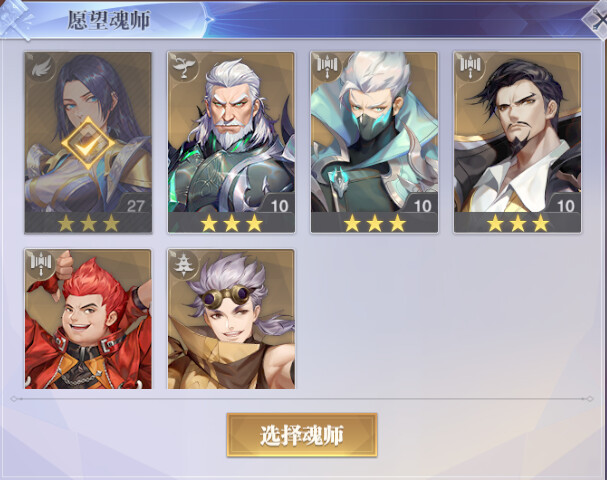
Task: Click tower emblem icon on red-haired character card
Action: (x=42, y=264)
